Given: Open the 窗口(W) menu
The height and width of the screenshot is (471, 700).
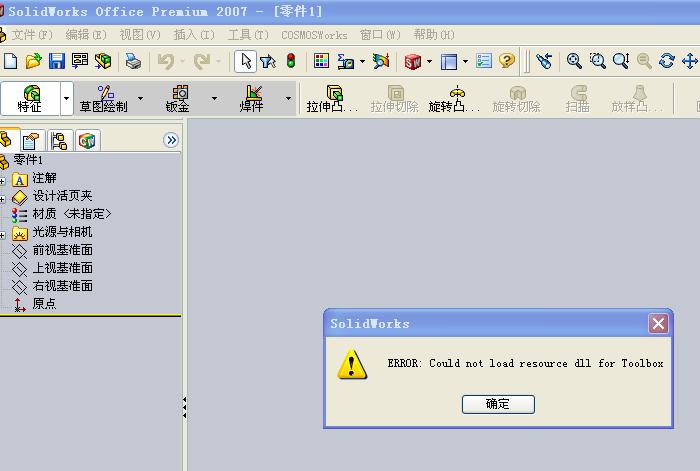Looking at the screenshot, I should (380, 35).
